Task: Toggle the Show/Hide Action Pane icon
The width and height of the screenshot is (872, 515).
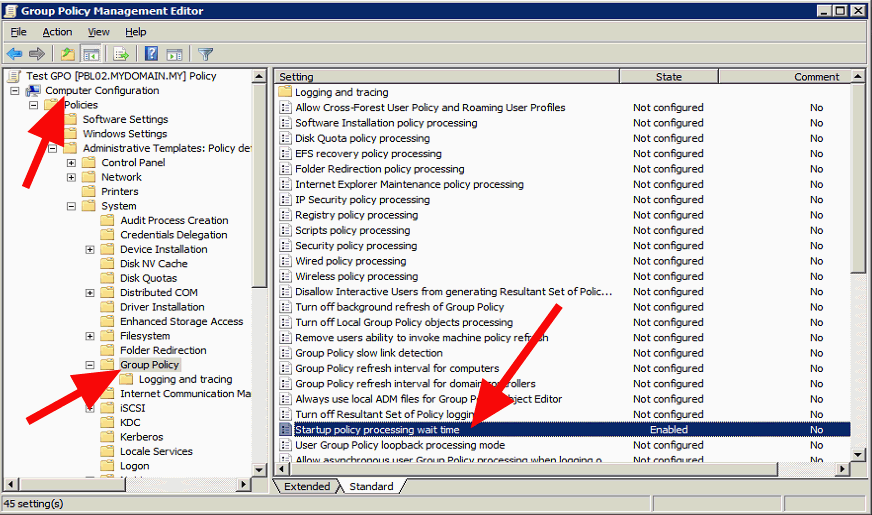Action: click(174, 54)
